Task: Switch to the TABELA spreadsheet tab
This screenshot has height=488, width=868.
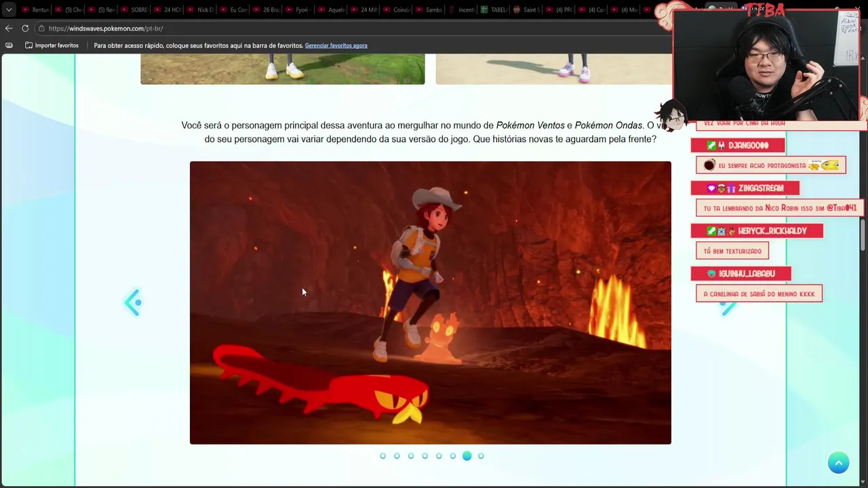Action: [495, 10]
